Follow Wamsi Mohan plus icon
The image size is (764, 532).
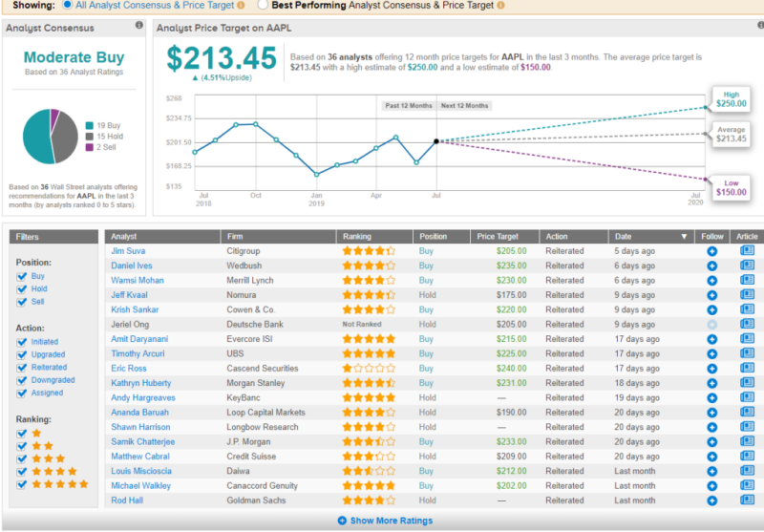coord(711,281)
